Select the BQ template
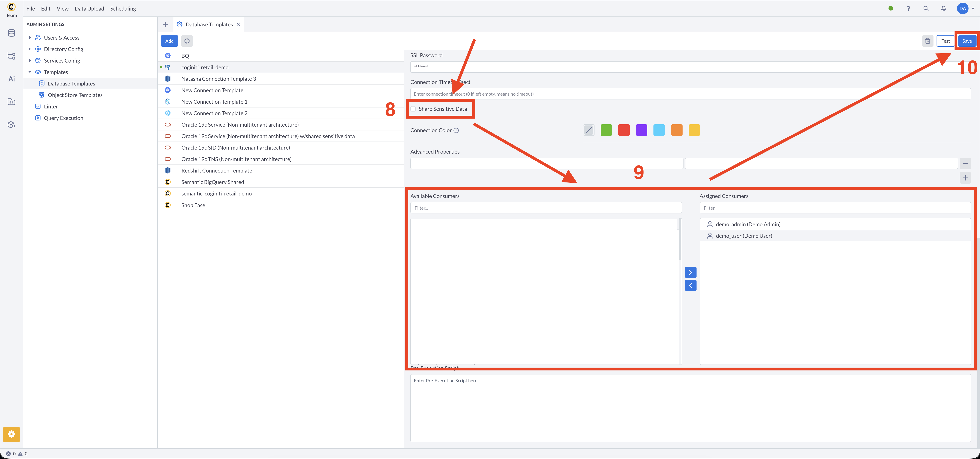980x459 pixels. tap(281, 56)
